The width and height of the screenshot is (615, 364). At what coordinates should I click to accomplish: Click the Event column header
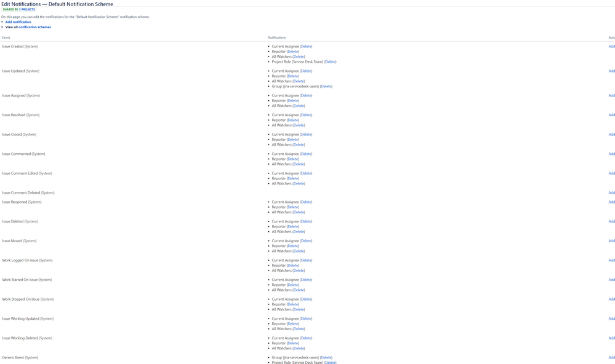[x=6, y=38]
